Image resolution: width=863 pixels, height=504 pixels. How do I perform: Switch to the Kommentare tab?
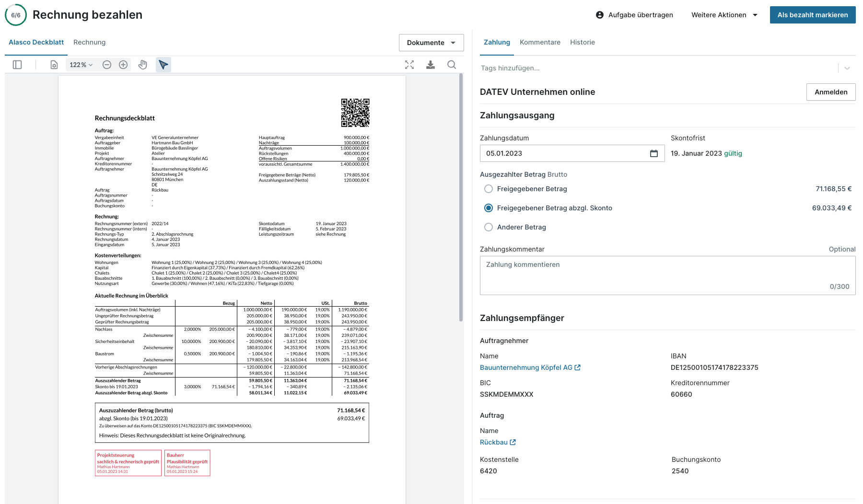(x=540, y=42)
